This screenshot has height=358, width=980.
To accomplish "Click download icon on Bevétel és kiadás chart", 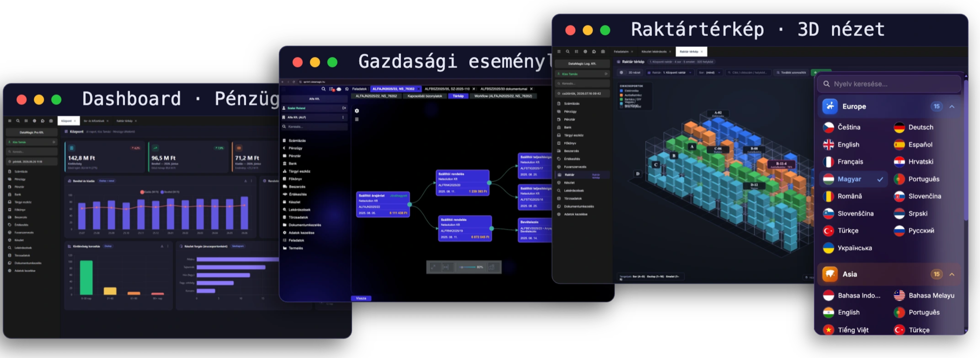I will (x=245, y=181).
